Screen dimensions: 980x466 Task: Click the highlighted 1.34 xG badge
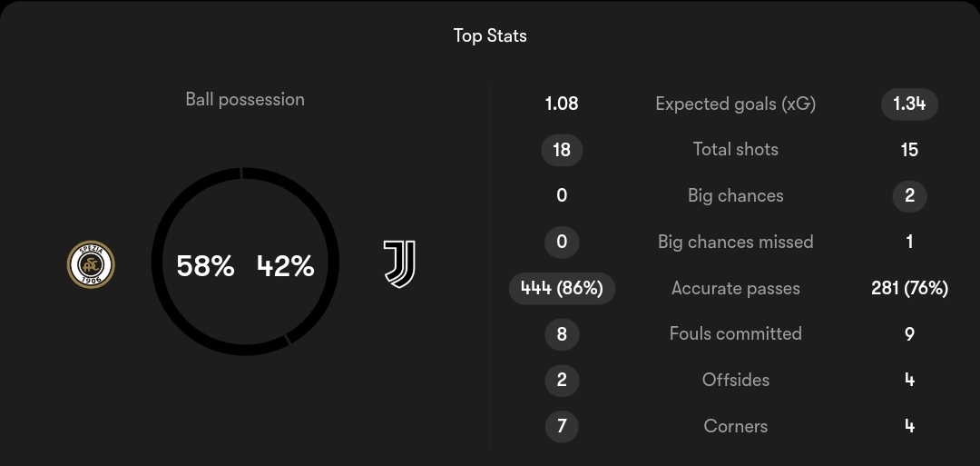(x=909, y=104)
